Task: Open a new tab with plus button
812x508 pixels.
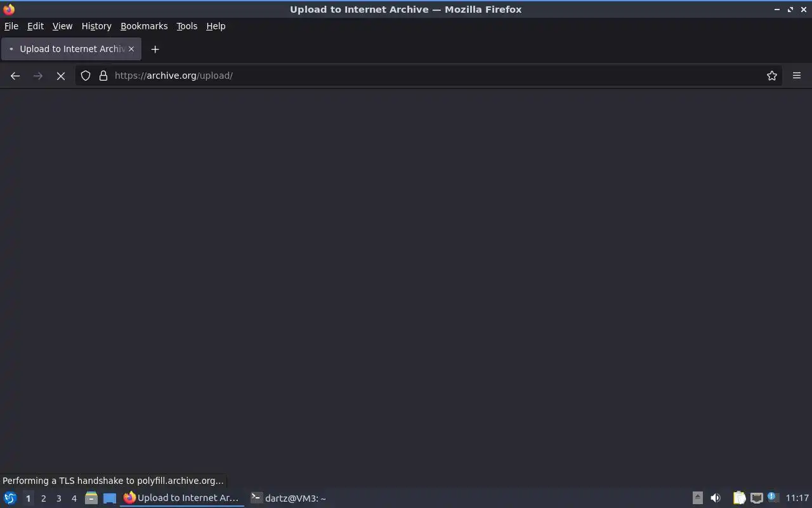Action: click(x=155, y=49)
